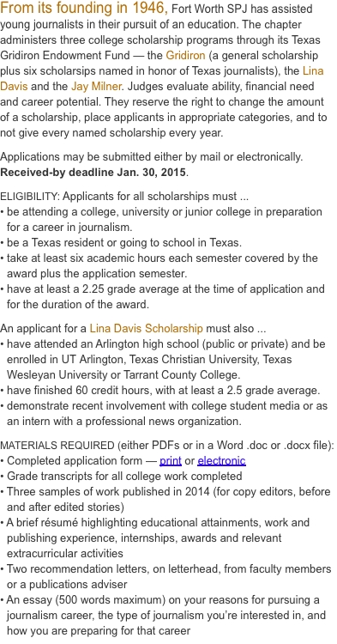Click the ELIGIBILITY label
Screen dimensions: 337x644
30,197
